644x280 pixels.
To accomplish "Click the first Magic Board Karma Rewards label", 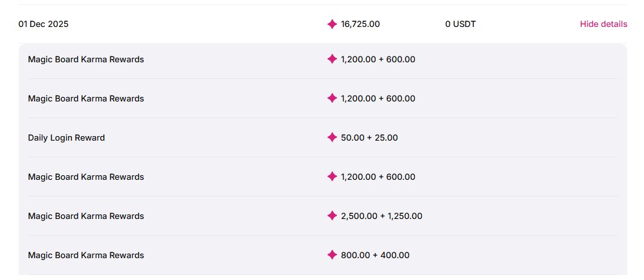I will (86, 59).
